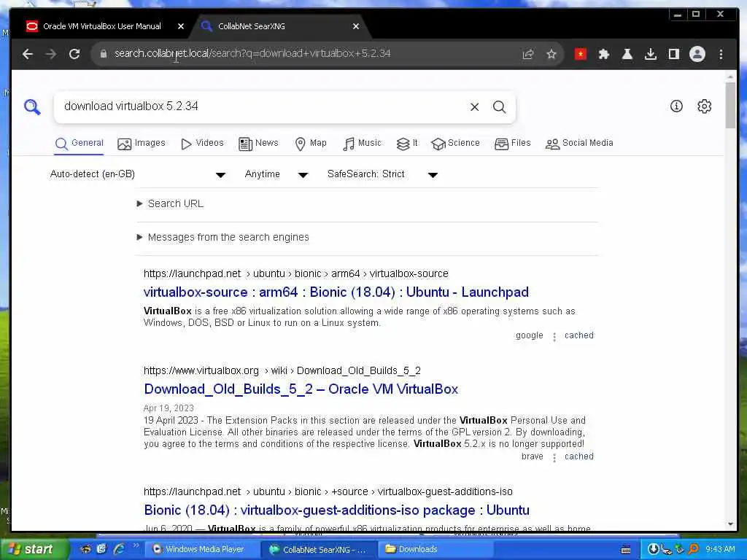Close the CollabNet SearXNG tab

[356, 27]
